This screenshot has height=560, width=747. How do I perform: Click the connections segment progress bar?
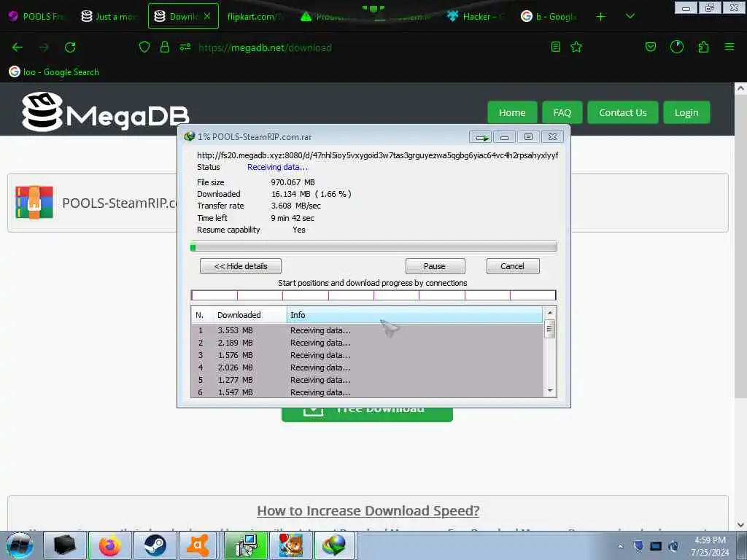(x=373, y=295)
